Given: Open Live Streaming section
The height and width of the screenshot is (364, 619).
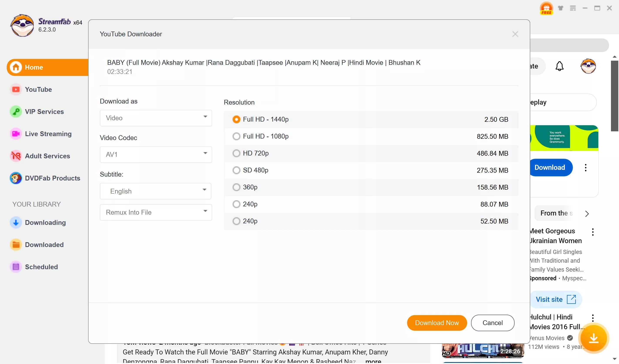Looking at the screenshot, I should click(x=48, y=134).
